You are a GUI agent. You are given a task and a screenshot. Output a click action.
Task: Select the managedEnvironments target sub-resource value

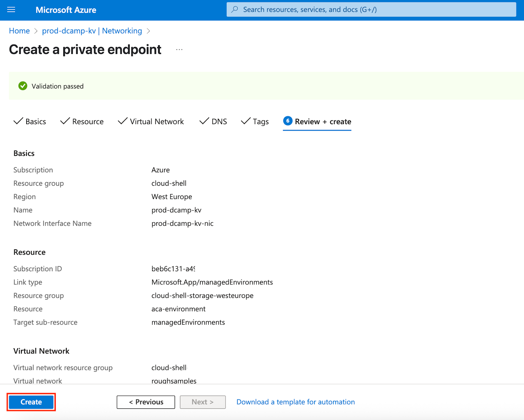point(188,322)
